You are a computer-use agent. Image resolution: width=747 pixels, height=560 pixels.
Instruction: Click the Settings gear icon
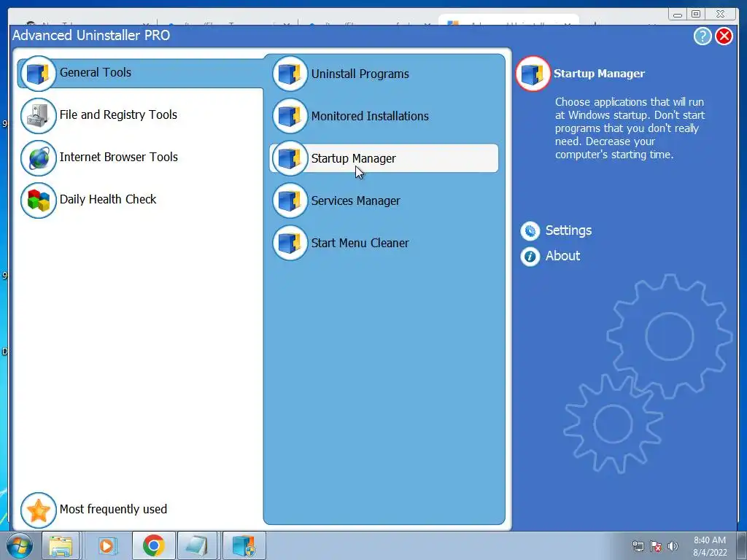pos(530,231)
